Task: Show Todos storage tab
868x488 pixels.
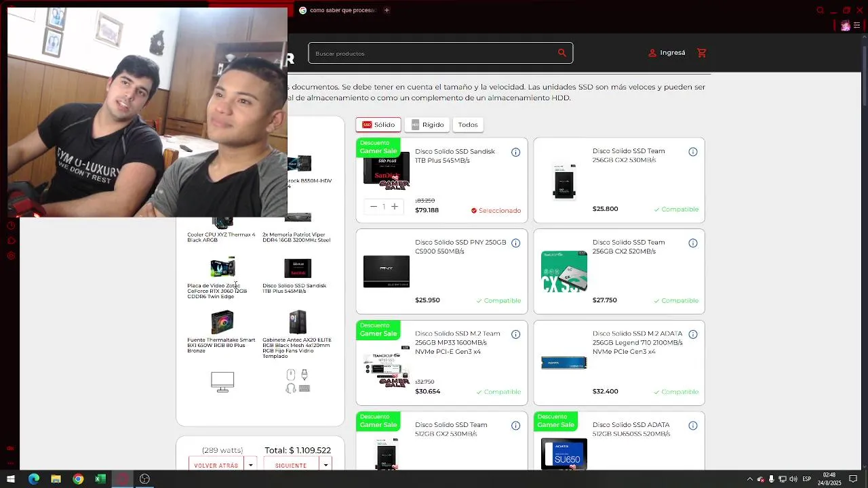Action: [x=468, y=125]
